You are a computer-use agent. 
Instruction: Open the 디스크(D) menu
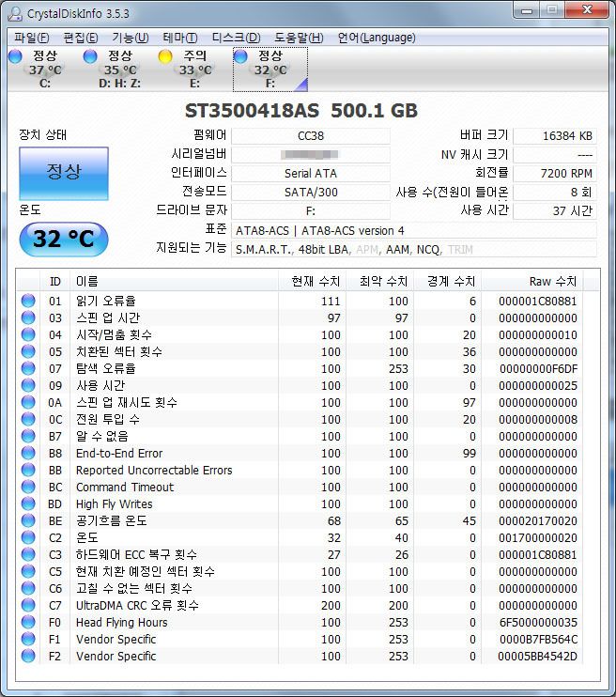pyautogui.click(x=236, y=38)
